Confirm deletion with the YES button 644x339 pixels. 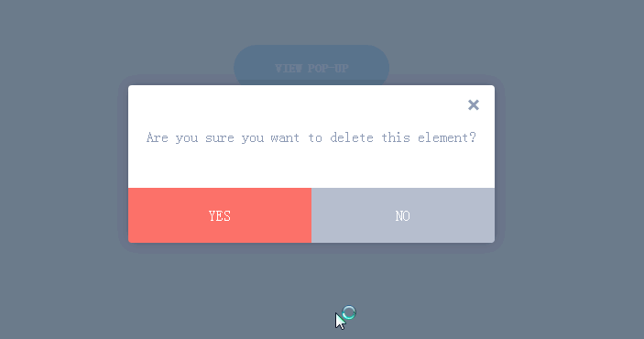click(x=220, y=215)
